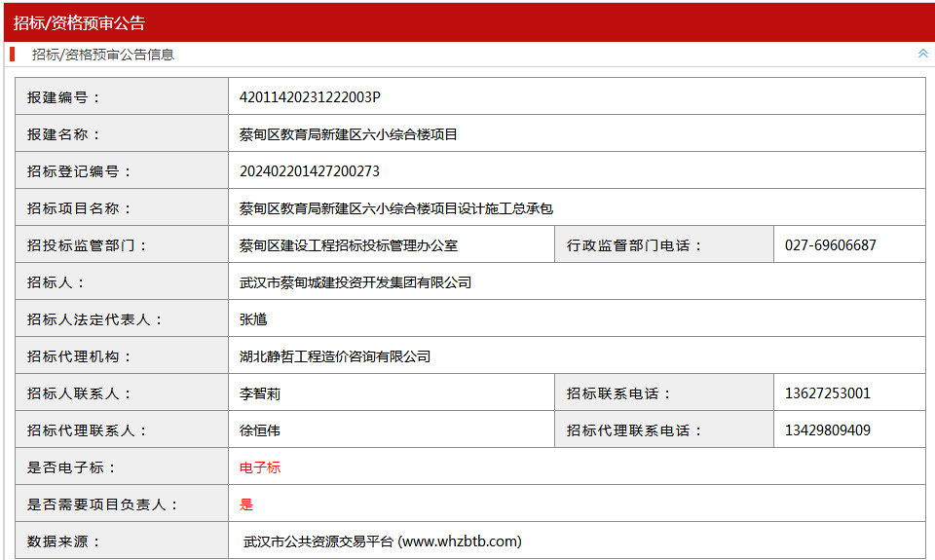Image resolution: width=935 pixels, height=560 pixels.
Task: Select 蔡甸区教育局新建区六小综合楼项目 in the 报建名称 row
Action: (349, 134)
